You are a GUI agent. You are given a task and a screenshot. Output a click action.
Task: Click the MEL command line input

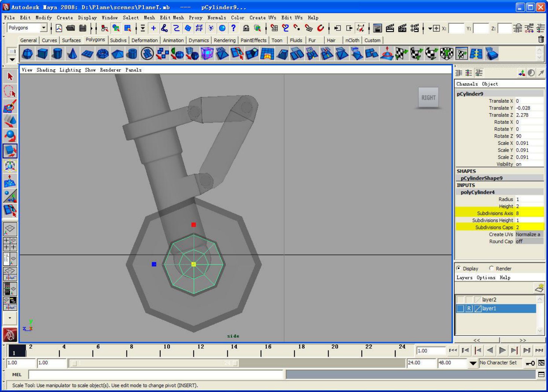coord(156,375)
